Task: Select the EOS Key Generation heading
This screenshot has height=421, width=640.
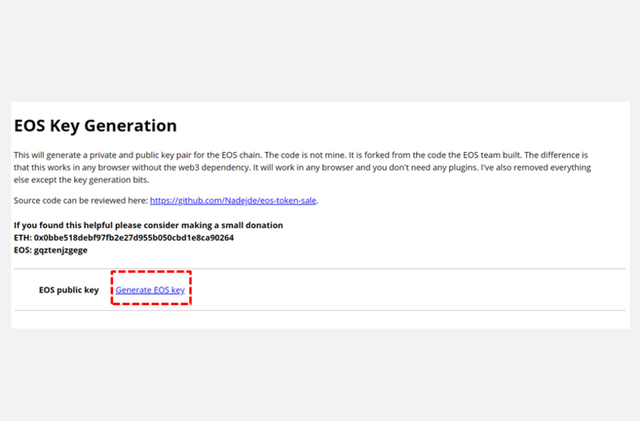Action: [96, 126]
